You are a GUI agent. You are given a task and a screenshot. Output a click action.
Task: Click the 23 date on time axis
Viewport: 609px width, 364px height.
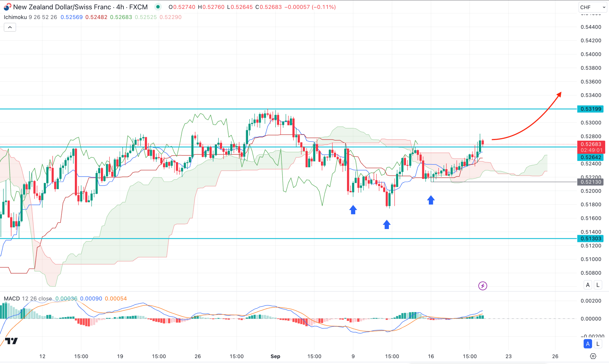click(x=508, y=356)
